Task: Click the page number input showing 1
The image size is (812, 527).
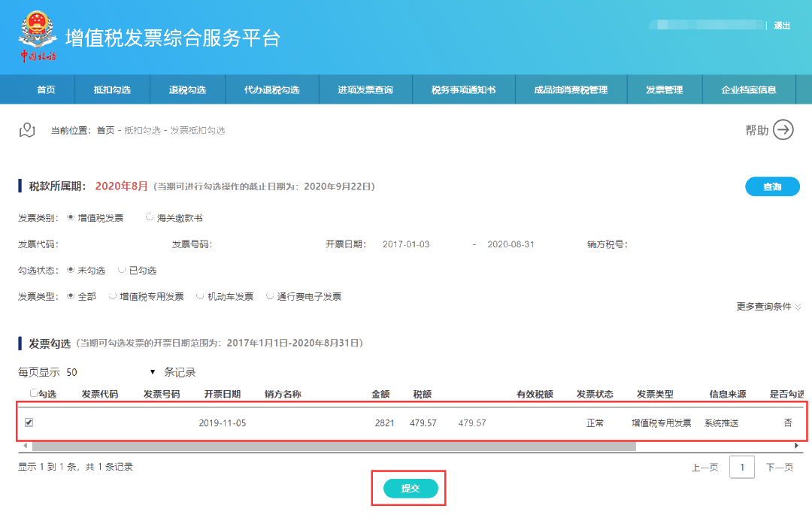Action: [x=742, y=466]
